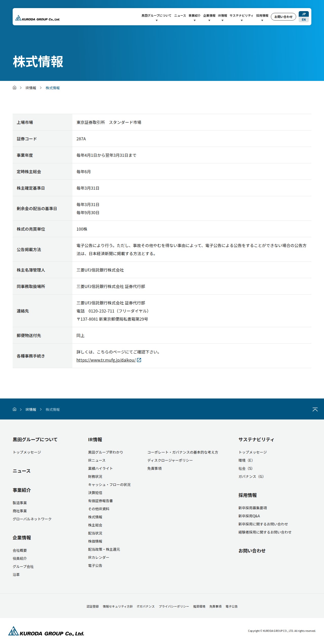Expand IR情報 dropdown arrow in header

[x=222, y=20]
